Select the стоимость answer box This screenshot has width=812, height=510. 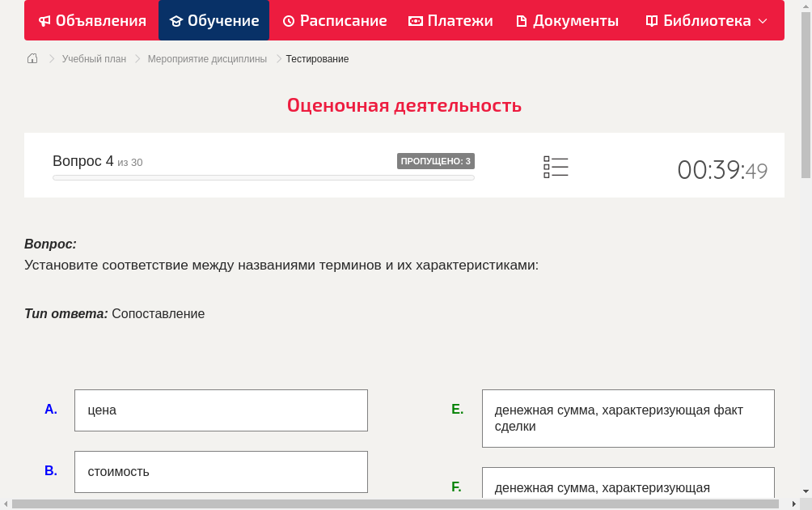[x=221, y=471]
